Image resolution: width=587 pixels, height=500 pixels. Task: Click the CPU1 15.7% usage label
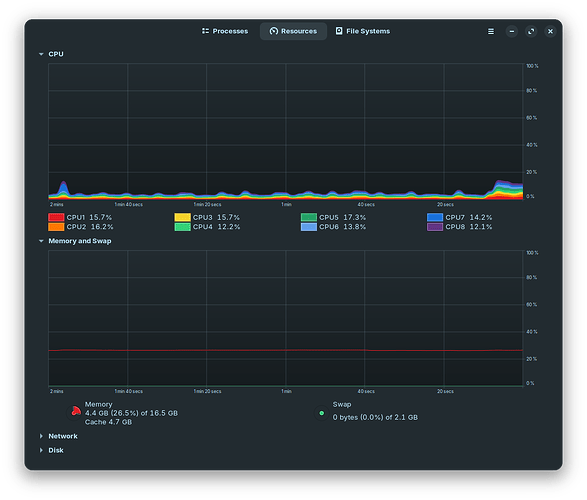[89, 217]
